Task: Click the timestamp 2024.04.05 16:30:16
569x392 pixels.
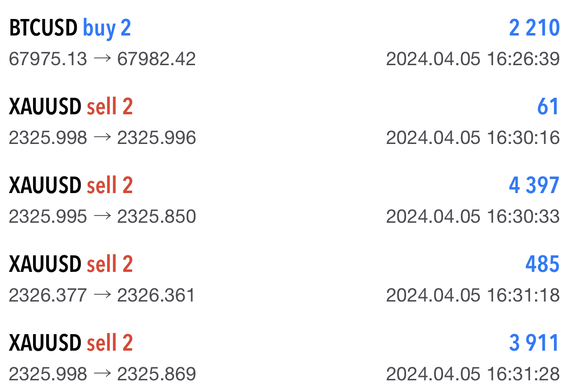Action: (x=473, y=138)
